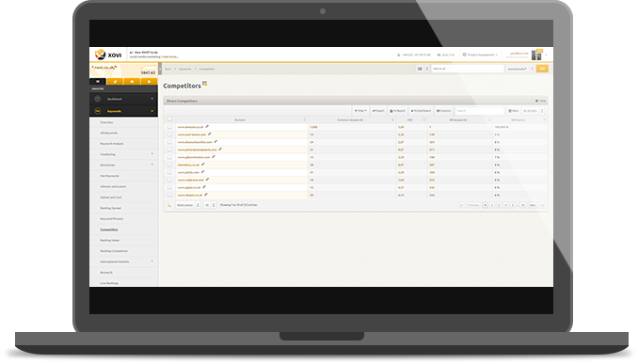Expand the Monitoring submenu in sidebar
The width and height of the screenshot is (638, 364).
152,154
